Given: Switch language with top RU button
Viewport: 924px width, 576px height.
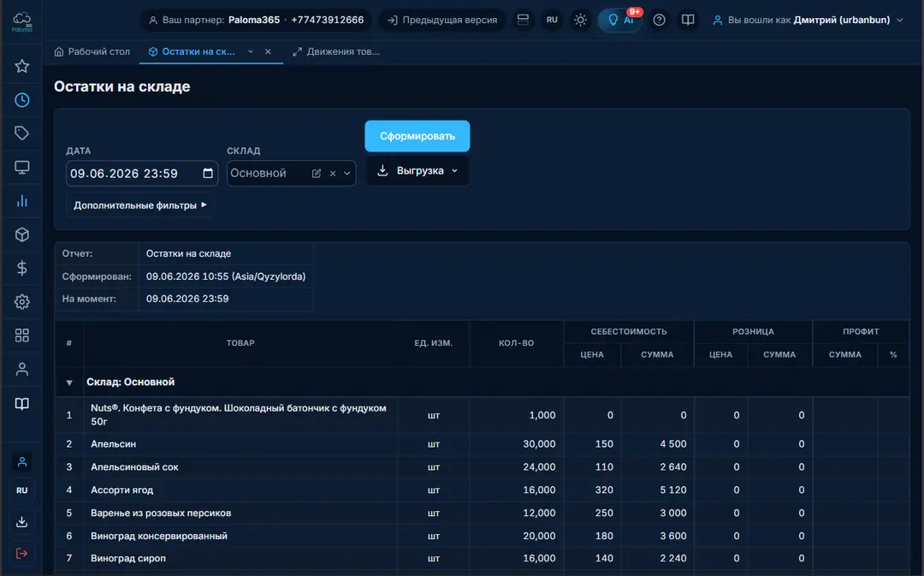Looking at the screenshot, I should [552, 20].
